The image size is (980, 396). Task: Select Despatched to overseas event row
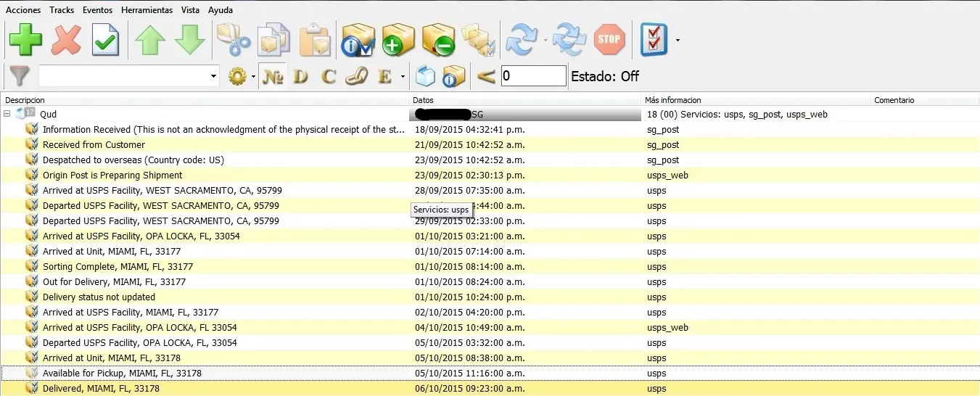490,160
